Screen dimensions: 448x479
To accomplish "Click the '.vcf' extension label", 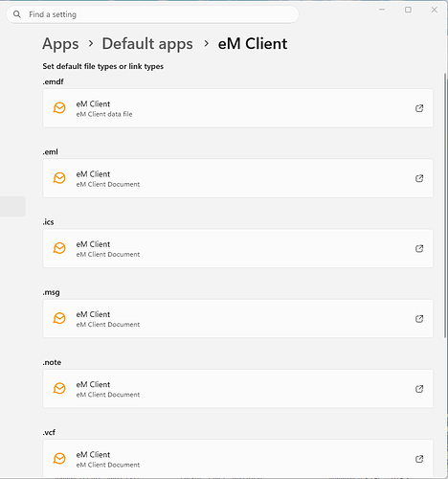I will pyautogui.click(x=49, y=432).
